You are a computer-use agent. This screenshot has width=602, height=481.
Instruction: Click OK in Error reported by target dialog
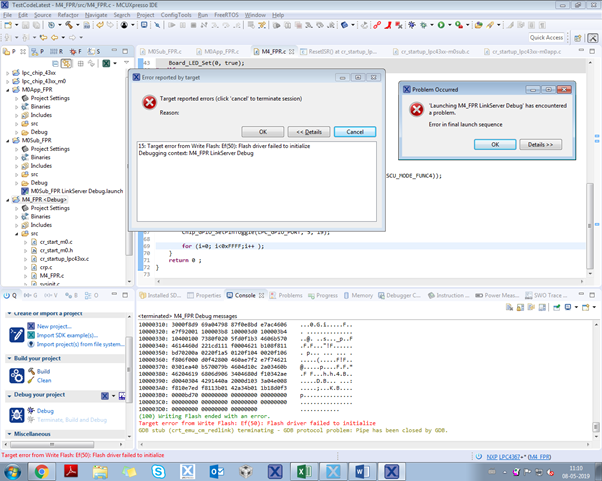pyautogui.click(x=263, y=132)
